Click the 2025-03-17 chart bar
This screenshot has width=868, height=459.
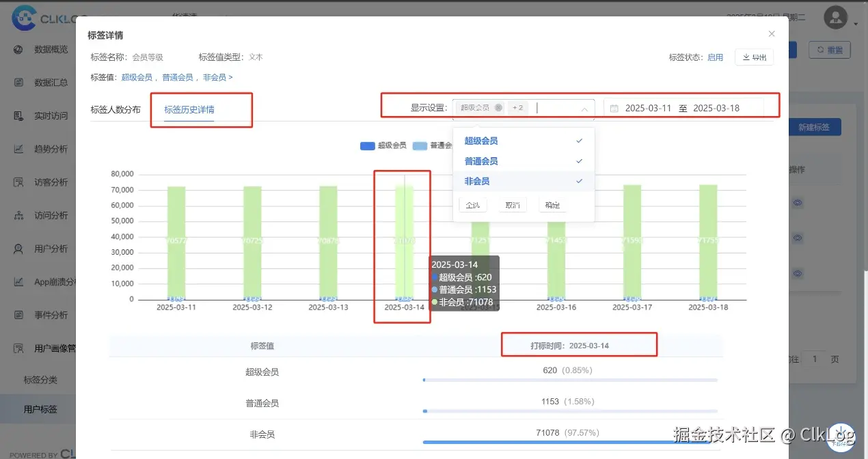point(632,242)
